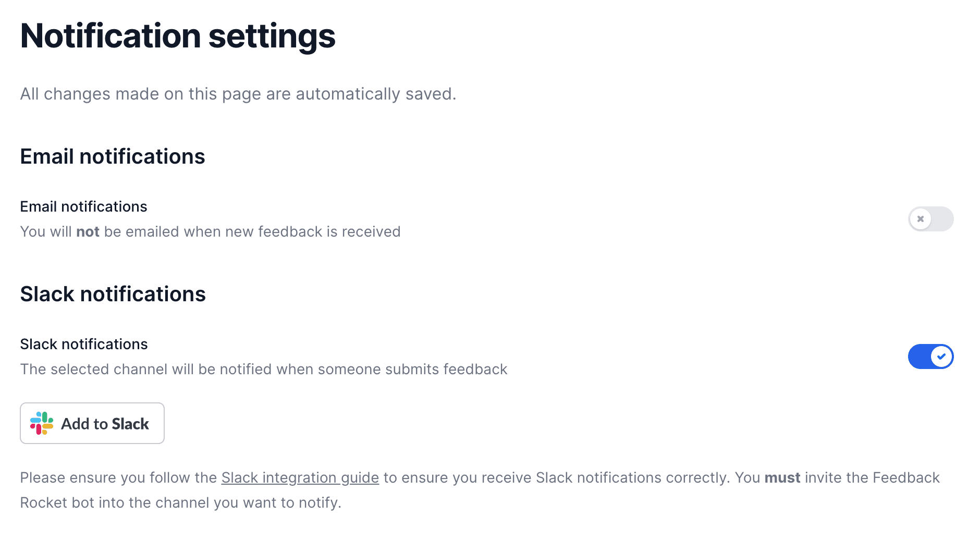The width and height of the screenshot is (980, 541).
Task: Click the Notification settings page title
Action: (178, 35)
